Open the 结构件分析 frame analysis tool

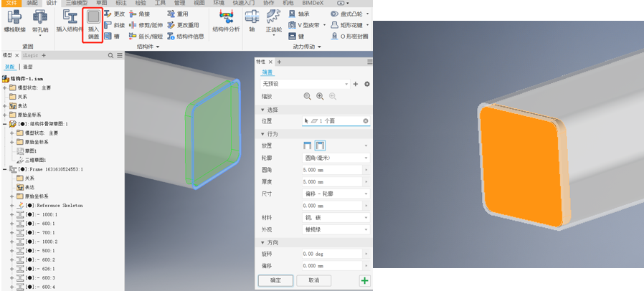pyautogui.click(x=226, y=22)
